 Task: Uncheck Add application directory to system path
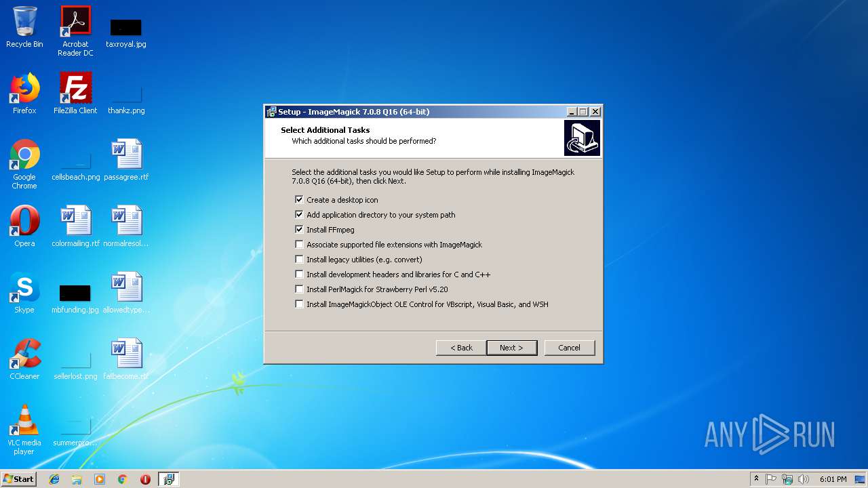(x=299, y=215)
